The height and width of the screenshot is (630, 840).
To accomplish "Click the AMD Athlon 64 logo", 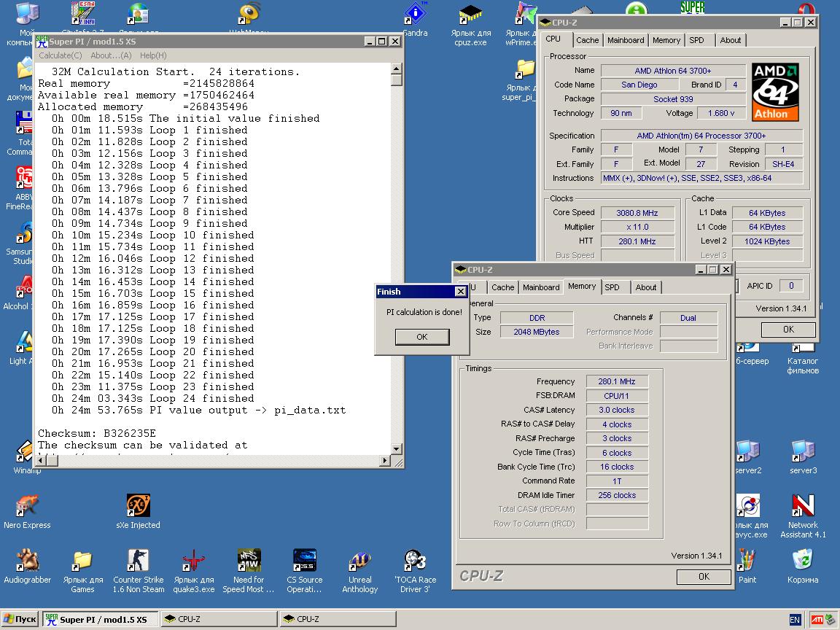I will pyautogui.click(x=774, y=92).
